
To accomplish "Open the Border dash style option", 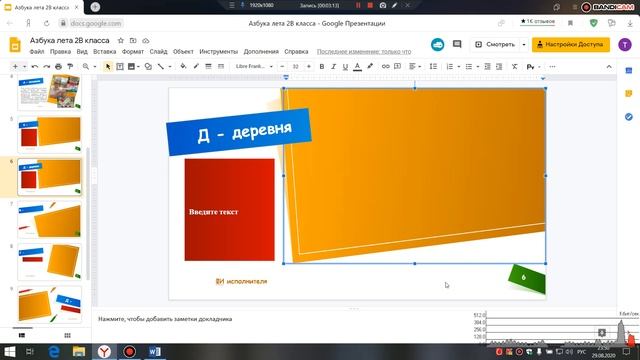I will (221, 67).
